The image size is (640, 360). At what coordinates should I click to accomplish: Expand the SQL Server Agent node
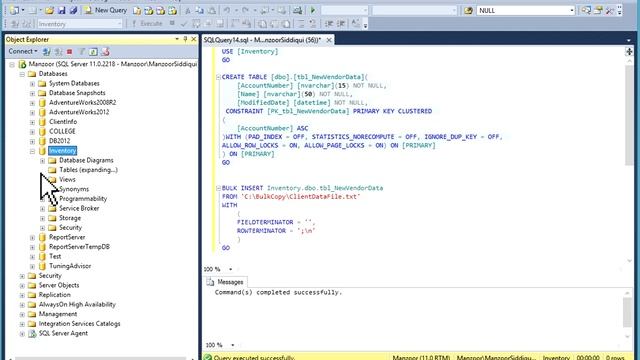coord(22,334)
